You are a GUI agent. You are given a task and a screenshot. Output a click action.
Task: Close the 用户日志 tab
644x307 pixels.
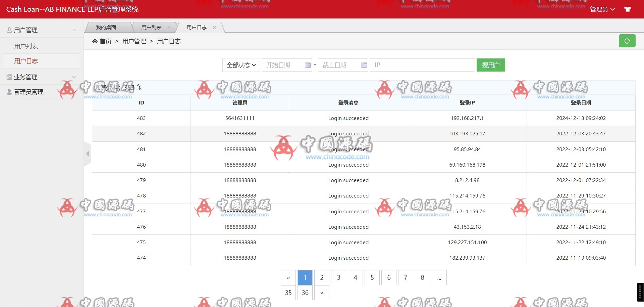tap(214, 28)
